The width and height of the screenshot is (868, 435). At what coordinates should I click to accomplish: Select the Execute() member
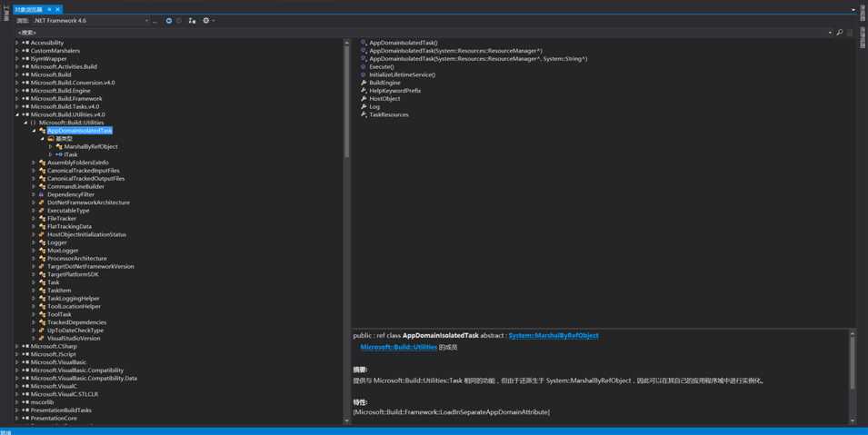point(382,66)
